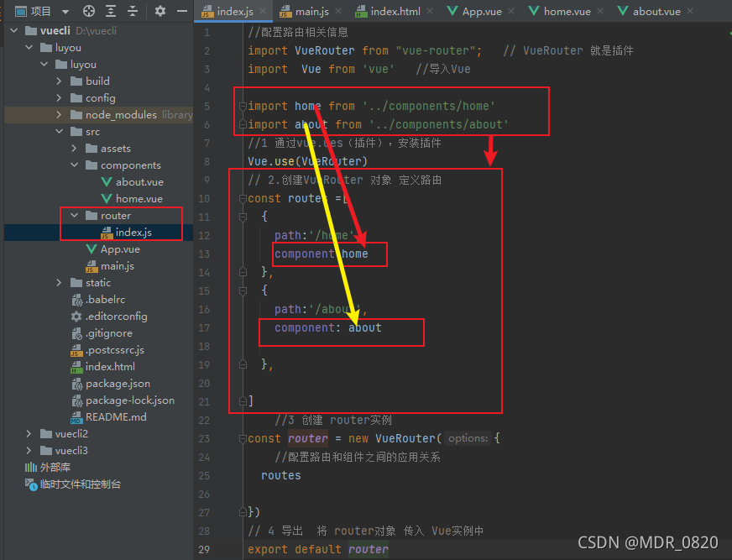Click line number 29 in the gutter
The image size is (732, 560).
coord(204,550)
